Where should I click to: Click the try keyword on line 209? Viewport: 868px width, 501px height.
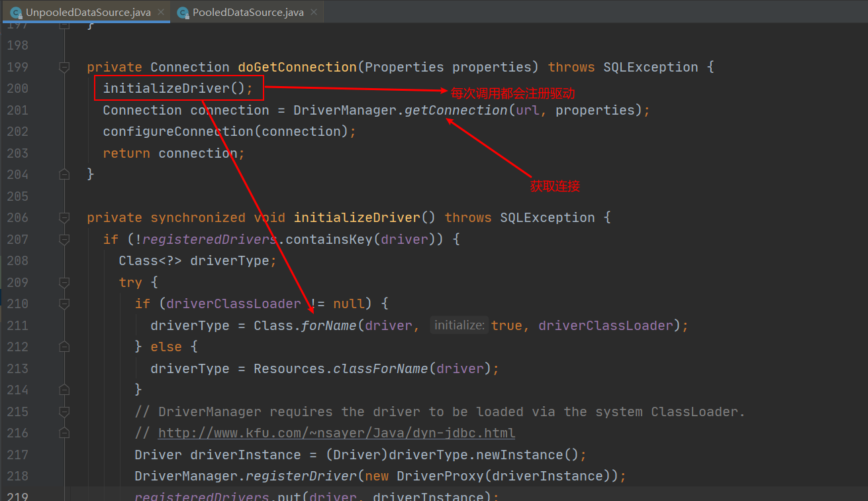coord(130,282)
